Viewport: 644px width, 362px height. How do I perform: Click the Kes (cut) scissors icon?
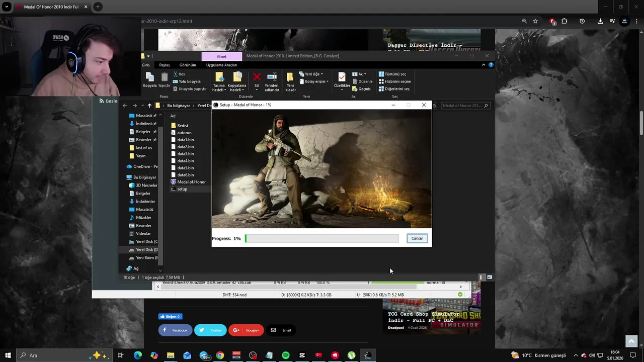coord(175,74)
